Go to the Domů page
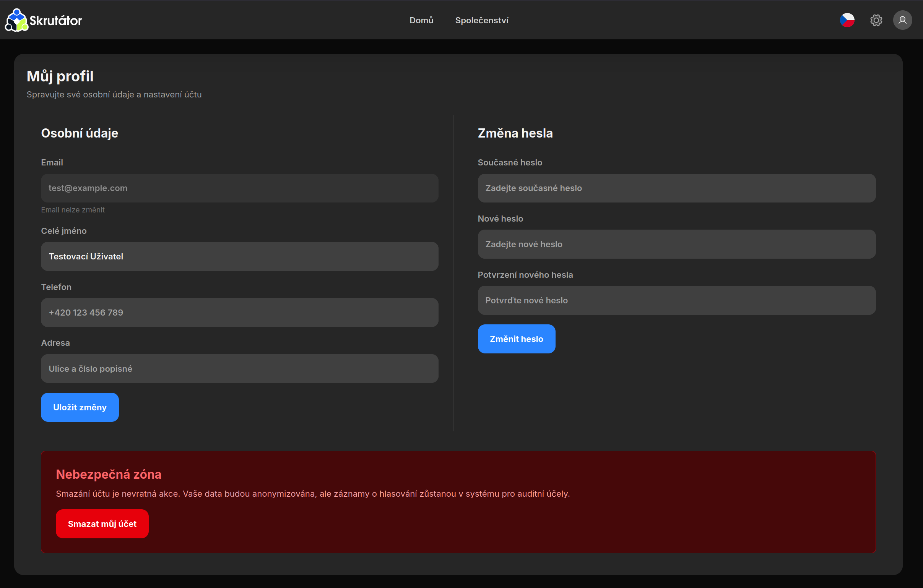923x588 pixels. coord(421,20)
